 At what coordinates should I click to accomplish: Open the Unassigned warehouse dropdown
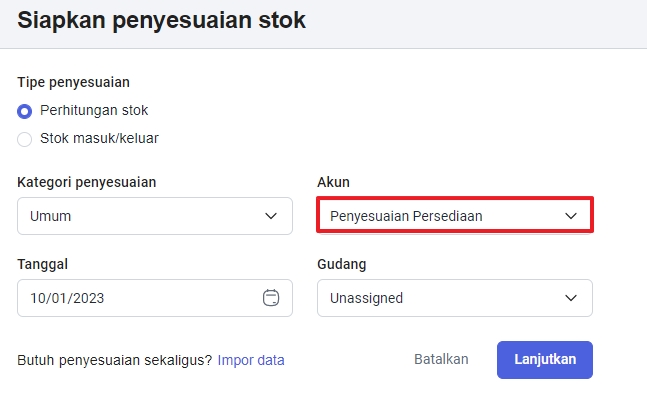click(x=454, y=297)
